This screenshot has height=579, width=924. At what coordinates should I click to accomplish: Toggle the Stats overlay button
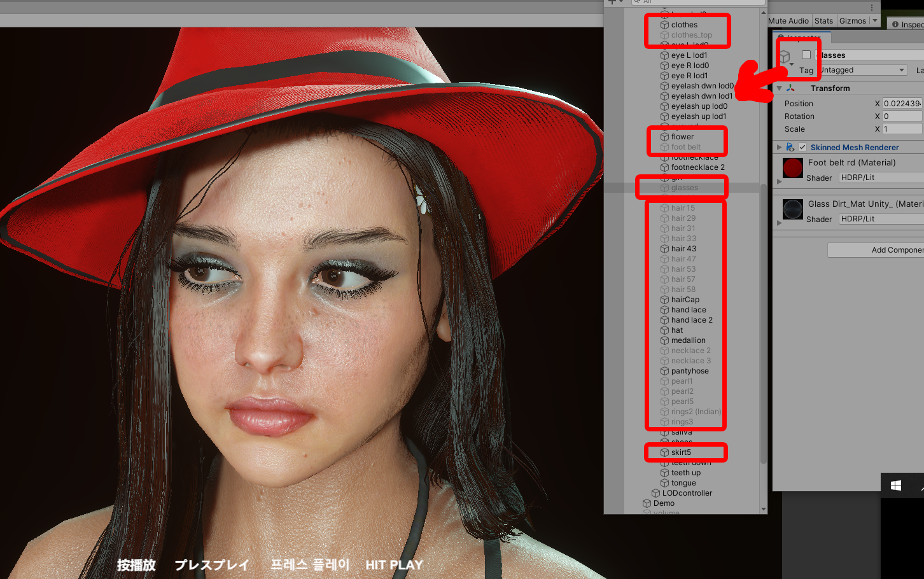[823, 21]
